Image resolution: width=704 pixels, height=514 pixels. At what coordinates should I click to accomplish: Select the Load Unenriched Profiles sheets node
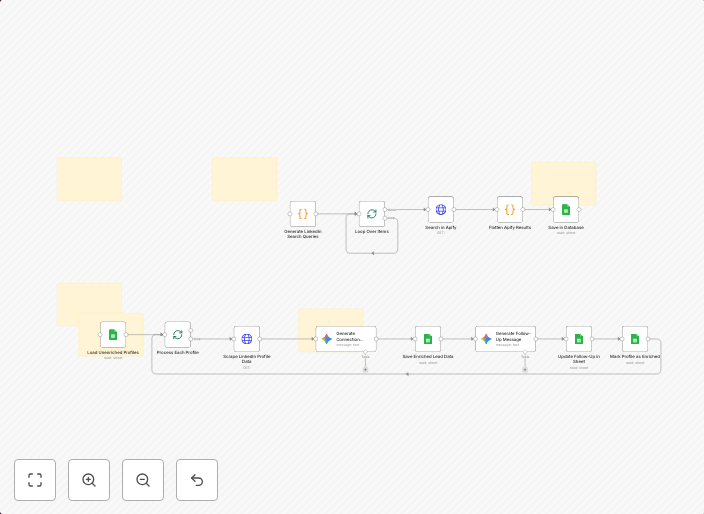[x=113, y=334]
